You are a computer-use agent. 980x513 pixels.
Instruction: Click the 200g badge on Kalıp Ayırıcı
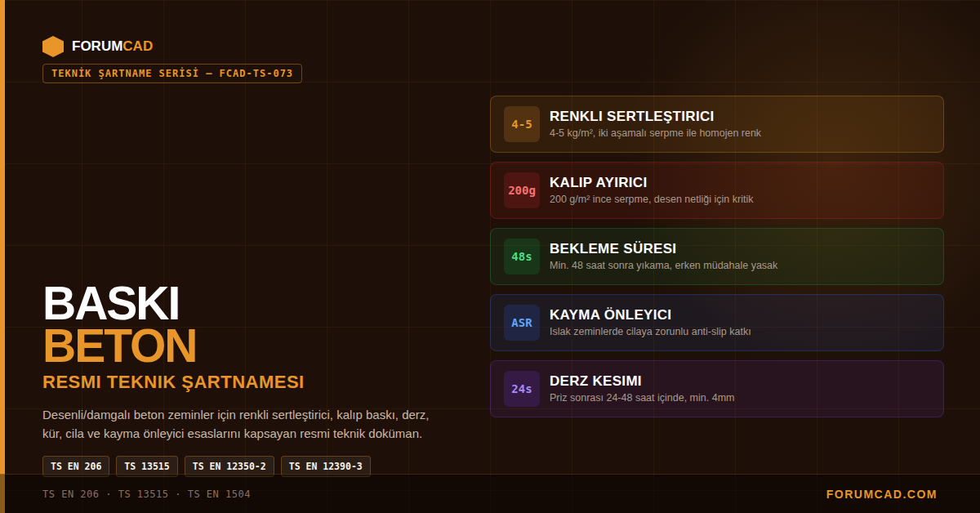(522, 190)
